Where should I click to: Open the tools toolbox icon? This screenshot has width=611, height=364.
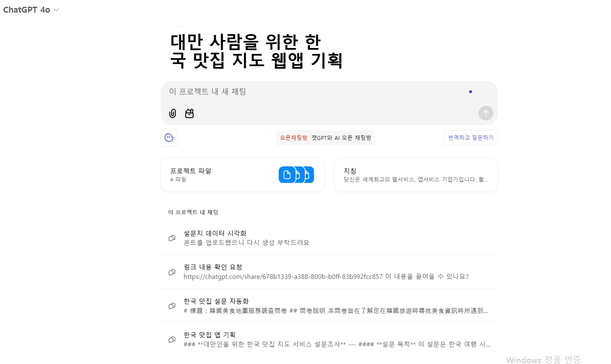(189, 113)
